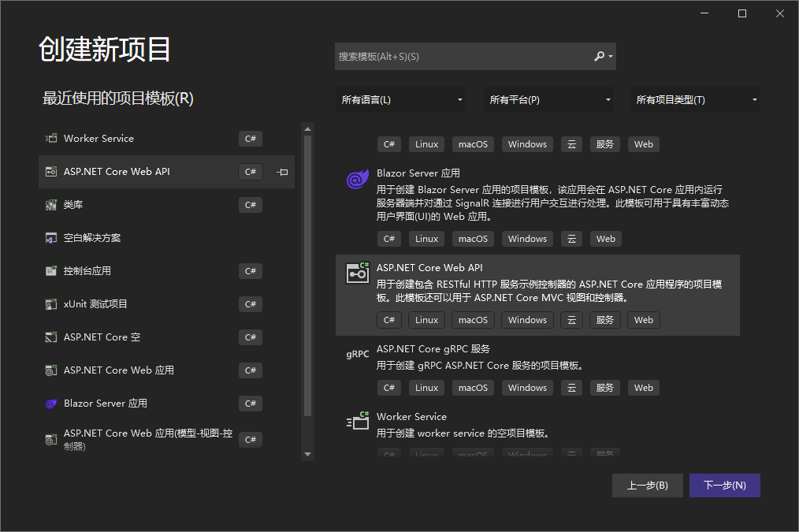
Task: Select Worker Service template in results list
Action: tap(411, 417)
